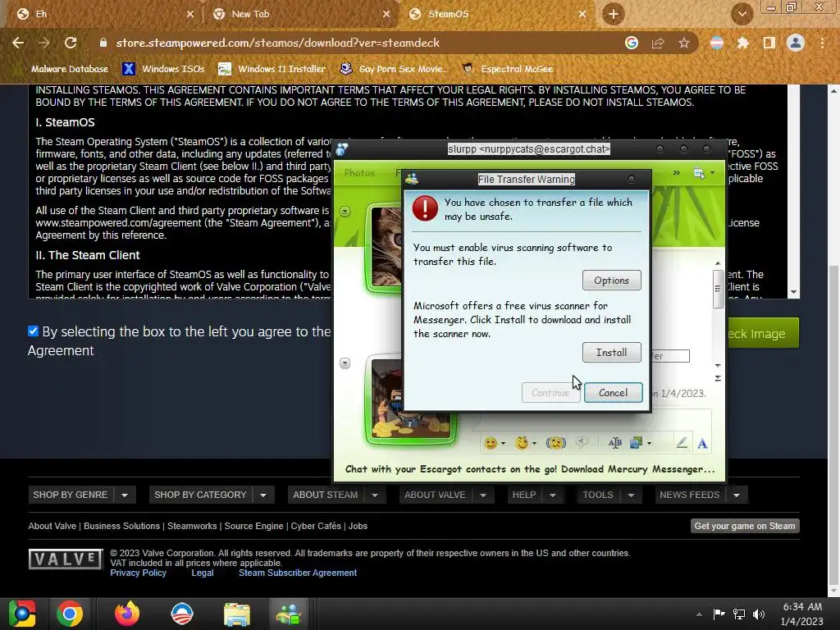840x630 pixels.
Task: Open Chrome profile avatar
Action: pyautogui.click(x=796, y=43)
